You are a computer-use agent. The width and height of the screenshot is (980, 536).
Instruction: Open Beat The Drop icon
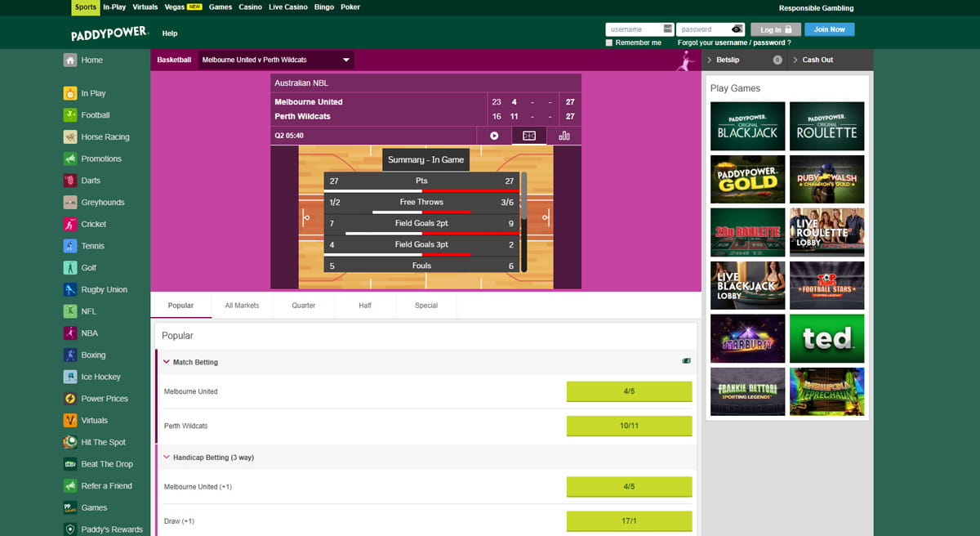[x=70, y=464]
